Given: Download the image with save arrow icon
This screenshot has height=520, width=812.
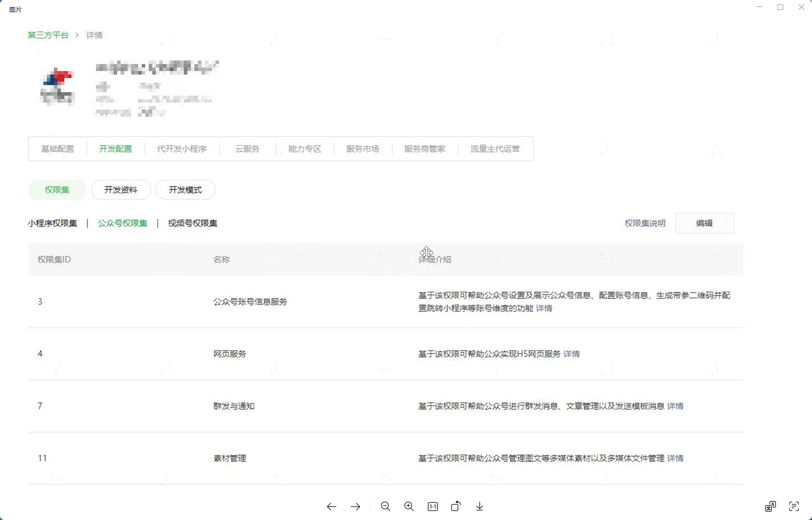Looking at the screenshot, I should [x=480, y=507].
